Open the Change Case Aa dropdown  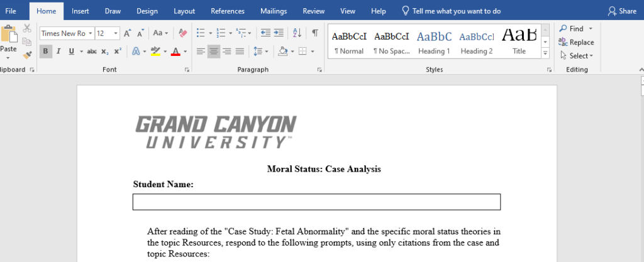[160, 33]
